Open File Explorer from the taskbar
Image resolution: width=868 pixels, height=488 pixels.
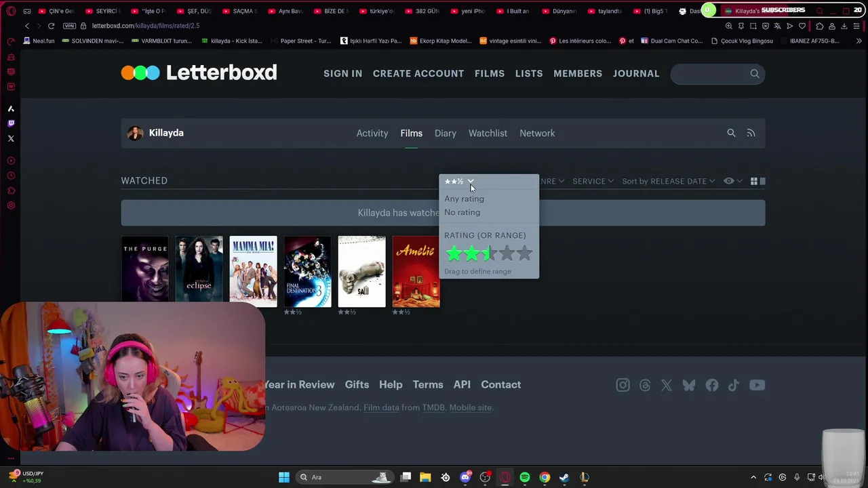click(x=425, y=477)
